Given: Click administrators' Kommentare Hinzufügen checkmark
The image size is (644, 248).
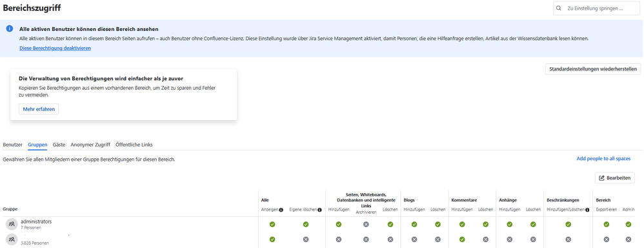Looking at the screenshot, I should point(462,224).
